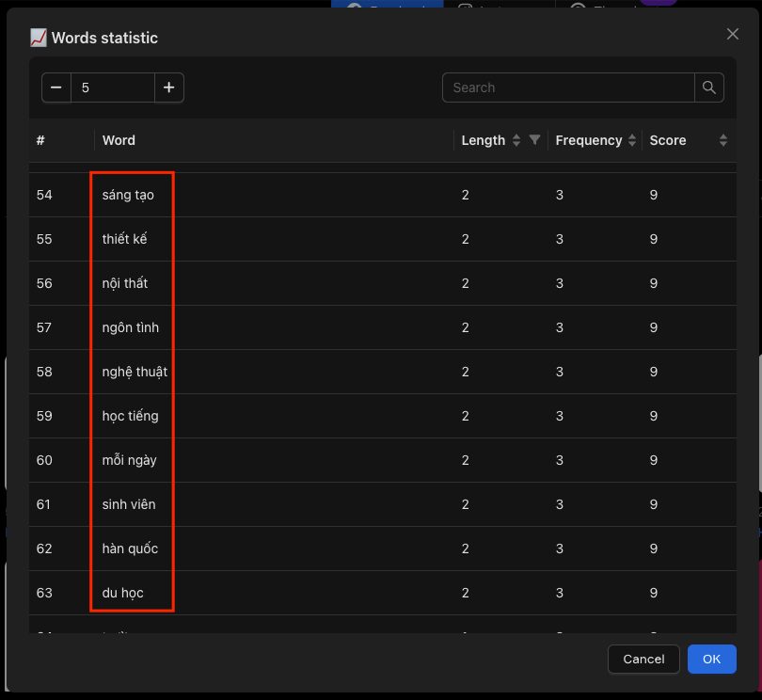Click the minus stepper button
Image resolution: width=762 pixels, height=700 pixels.
point(56,87)
